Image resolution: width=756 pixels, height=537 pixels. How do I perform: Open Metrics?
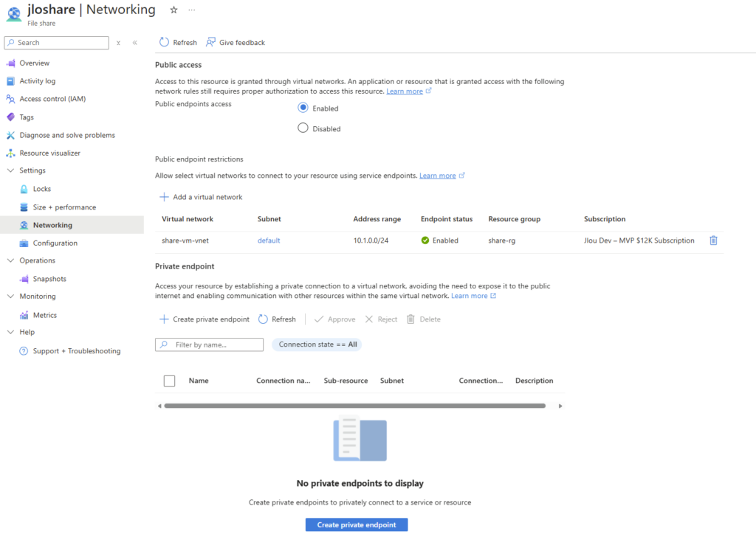[x=45, y=315]
